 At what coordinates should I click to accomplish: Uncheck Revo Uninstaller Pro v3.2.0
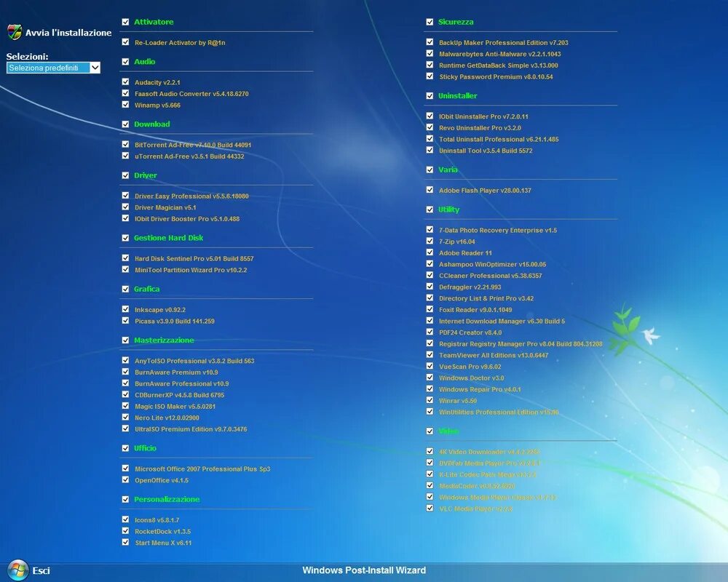430,127
